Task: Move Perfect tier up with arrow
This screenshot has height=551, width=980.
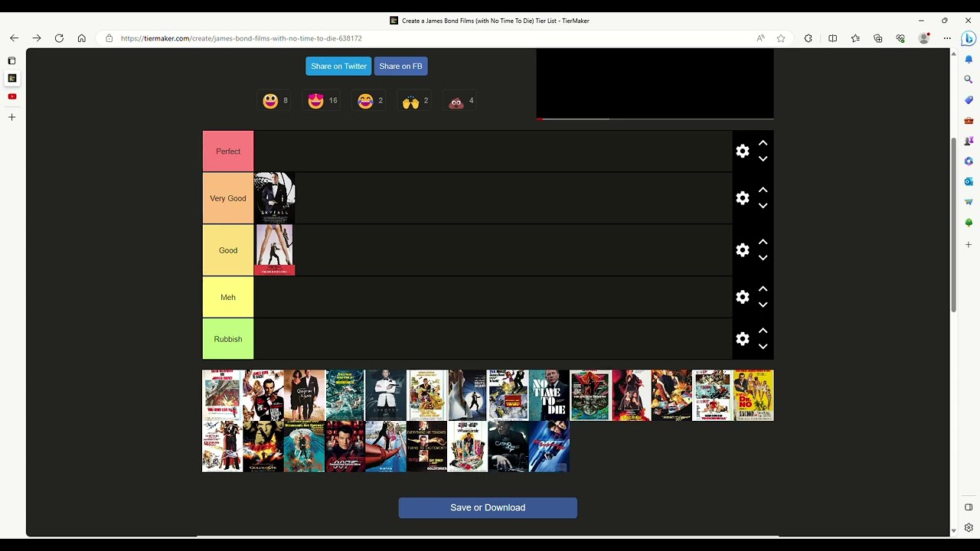Action: pos(763,143)
